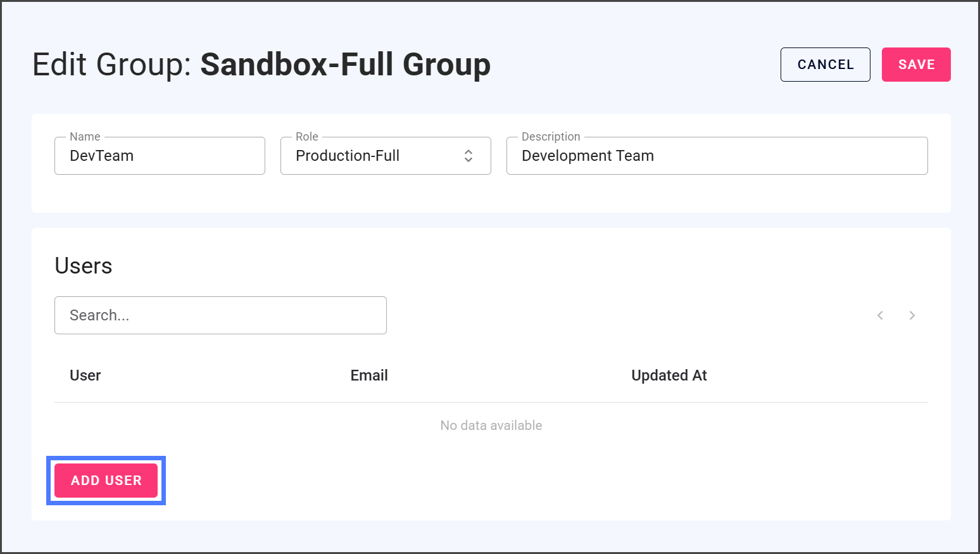Click the Name field containing DevTeam
Screen dimensions: 980x554
[x=160, y=156]
